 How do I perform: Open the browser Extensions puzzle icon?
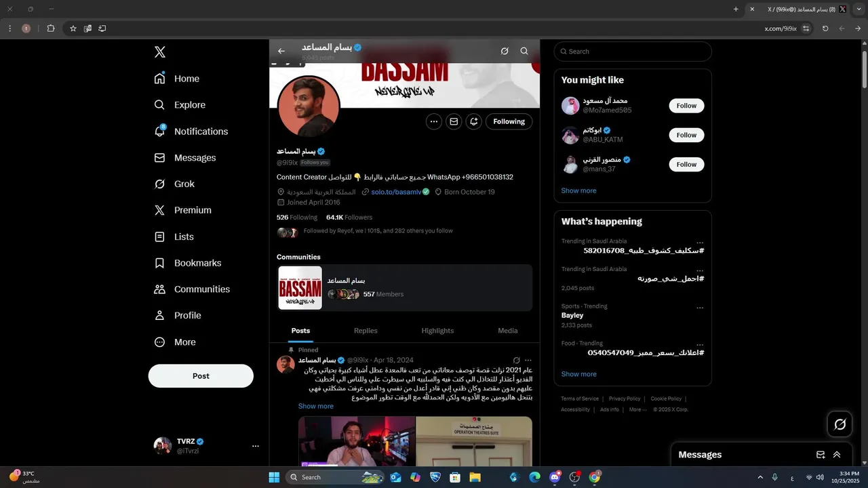pos(50,28)
